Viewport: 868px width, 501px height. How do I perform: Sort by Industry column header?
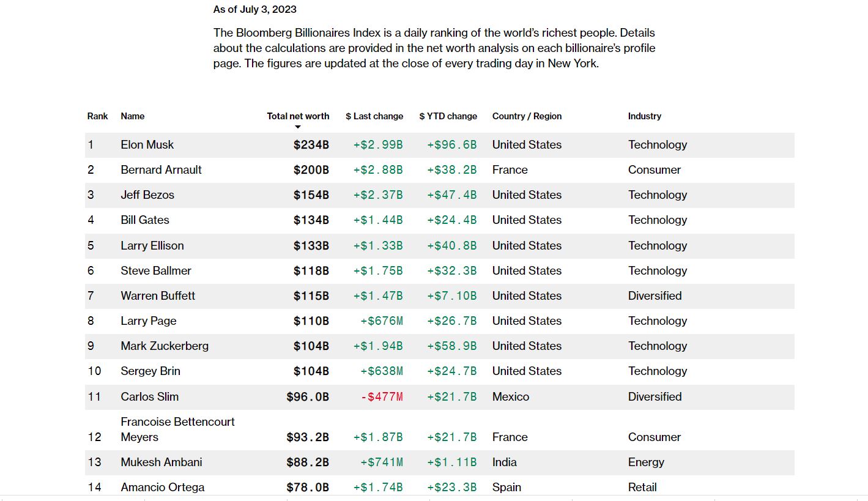pyautogui.click(x=644, y=116)
